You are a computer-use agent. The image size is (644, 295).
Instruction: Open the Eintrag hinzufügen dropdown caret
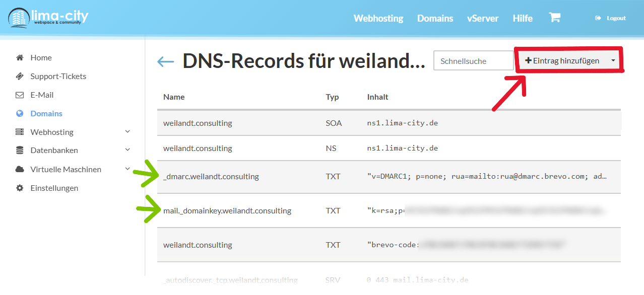613,60
